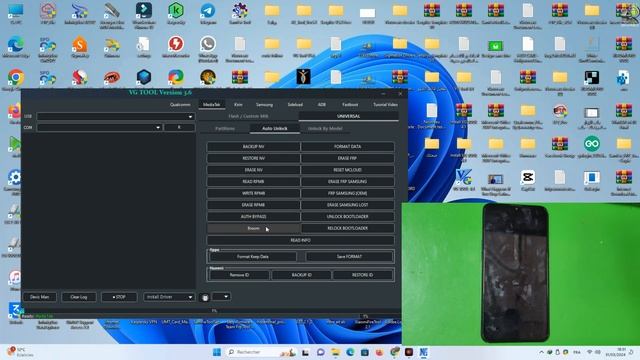Image resolution: width=640 pixels, height=360 pixels.
Task: Switch to the Sideload tab
Action: (295, 104)
